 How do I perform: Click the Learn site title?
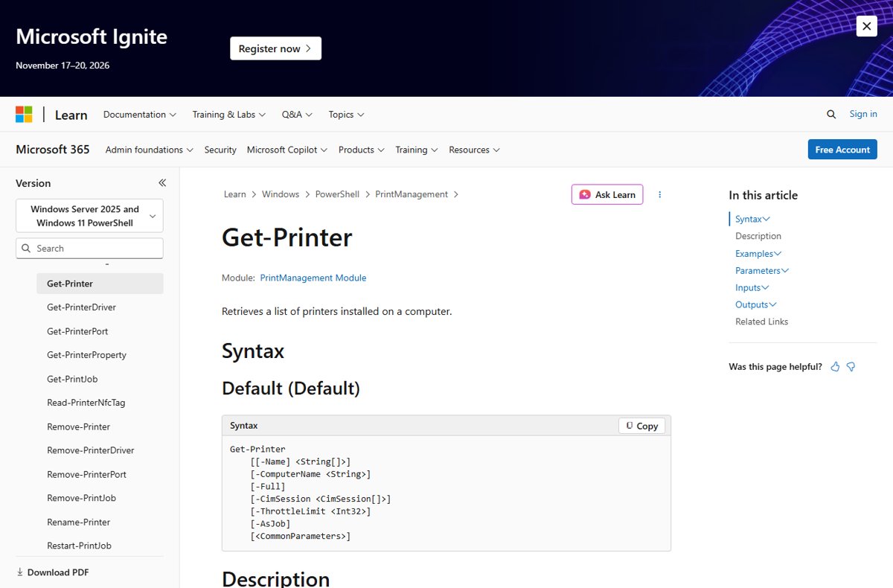tap(71, 115)
